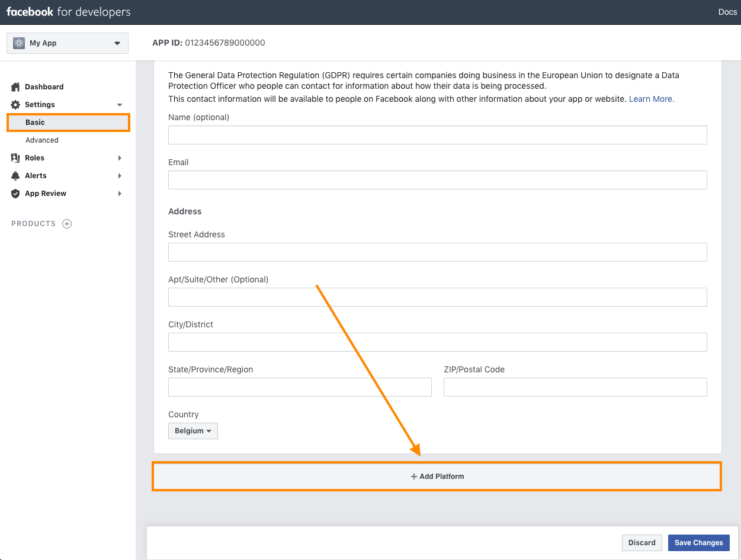Focus the Name (optional) input field
The image size is (741, 560).
point(438,135)
